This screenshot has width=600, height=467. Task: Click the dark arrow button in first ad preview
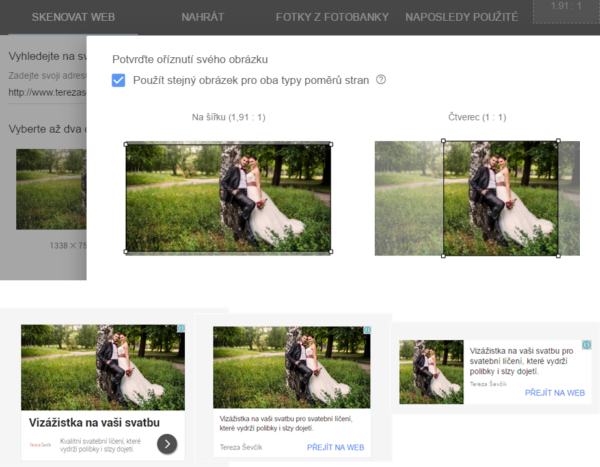(168, 443)
